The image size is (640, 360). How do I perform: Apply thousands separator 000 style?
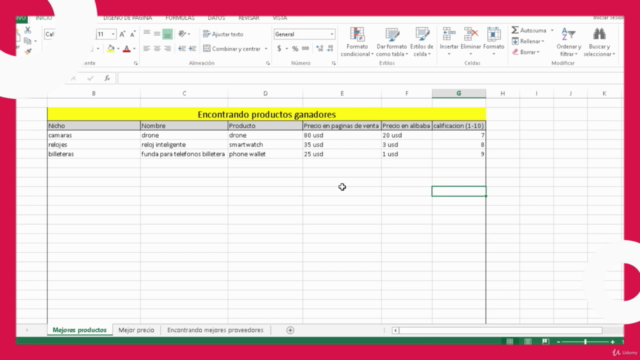click(x=305, y=49)
